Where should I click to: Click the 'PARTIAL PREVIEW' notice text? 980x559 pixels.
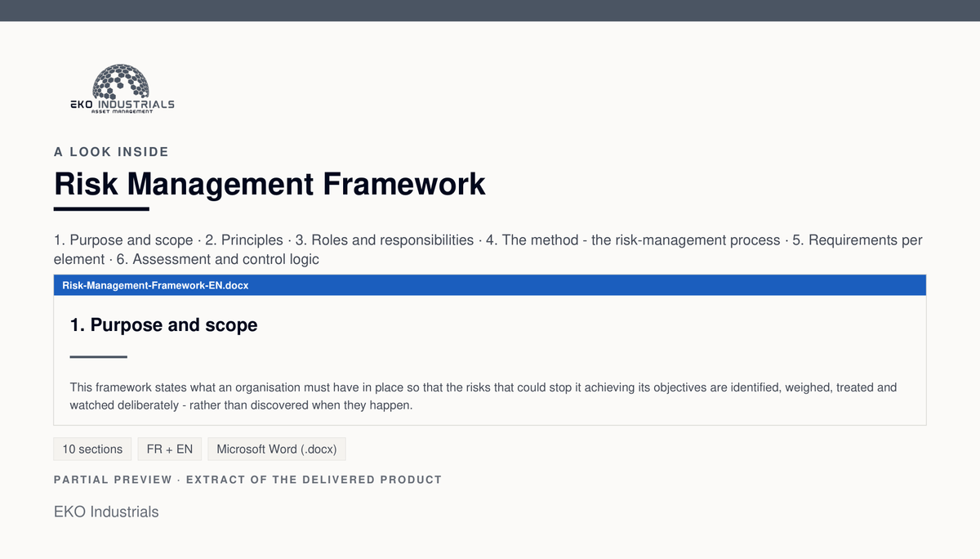pyautogui.click(x=247, y=480)
